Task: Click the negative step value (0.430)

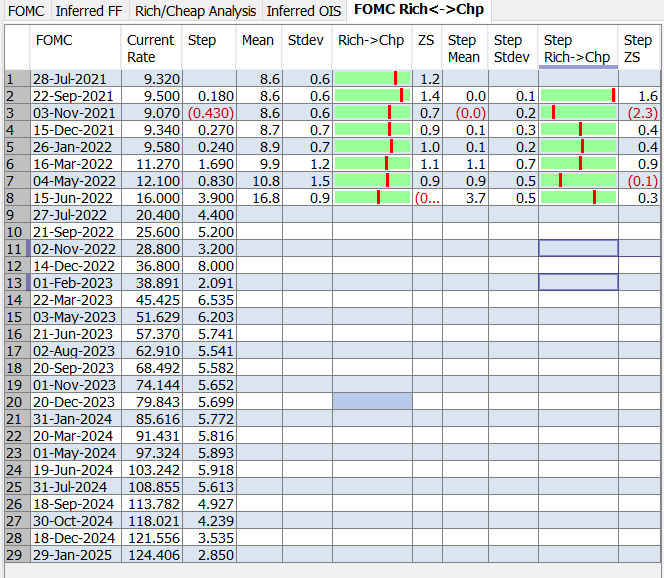Action: click(210, 113)
